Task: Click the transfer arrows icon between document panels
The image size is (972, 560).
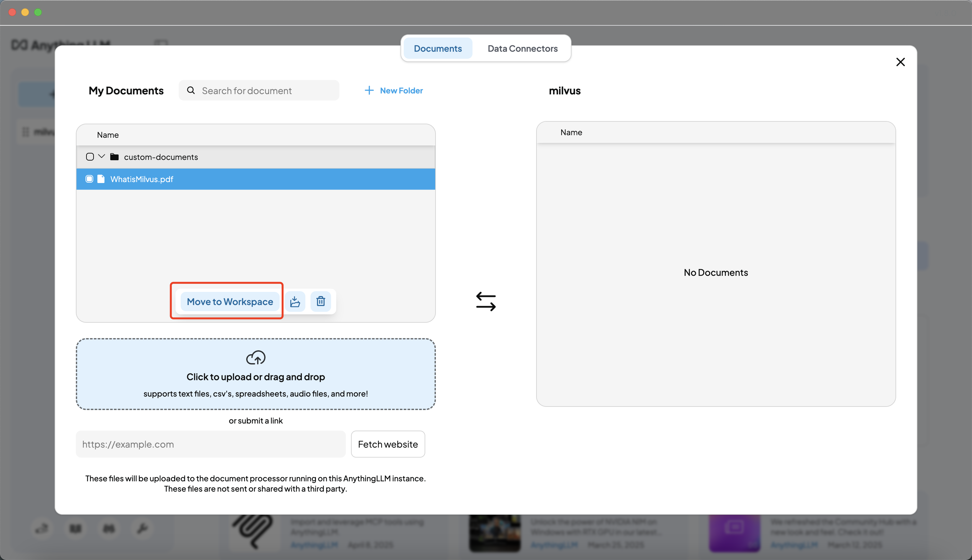Action: [x=486, y=301]
